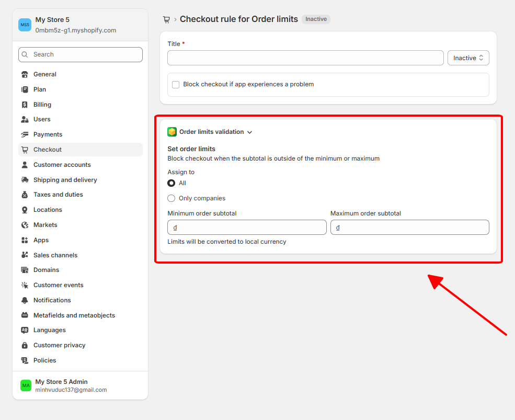Screen dimensions: 515x420
Task: Click the Notifications bell icon
Action: coord(25,300)
